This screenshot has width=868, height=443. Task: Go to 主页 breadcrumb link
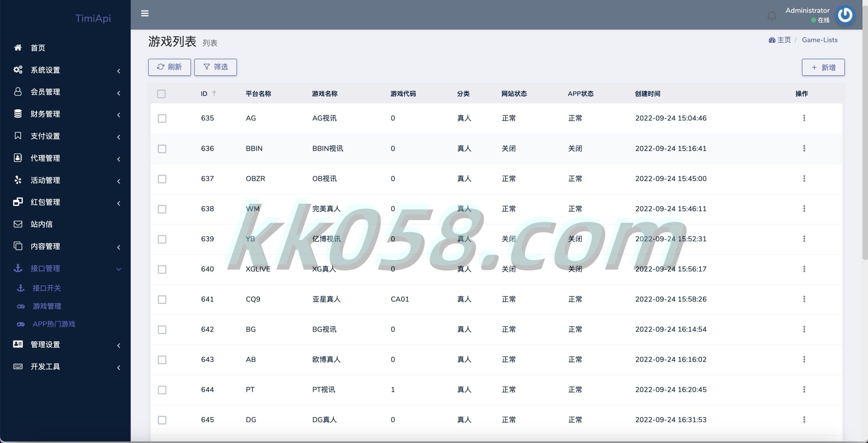[x=780, y=40]
